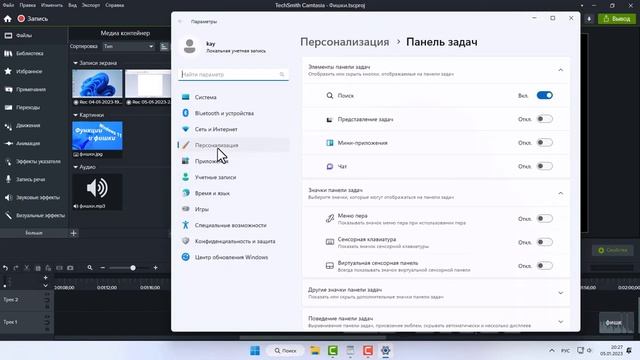Enable Виртуальная сенсорная панель toggle
The image size is (640, 360).
pos(544,266)
